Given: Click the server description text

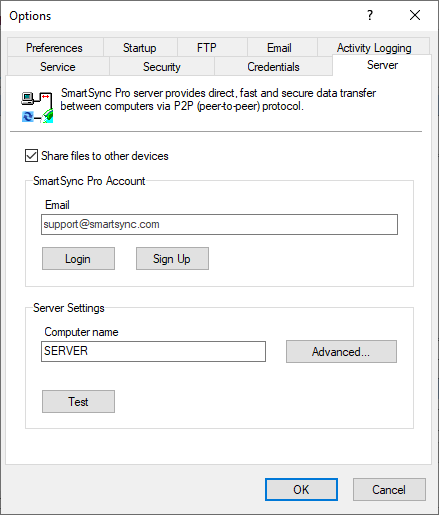Looking at the screenshot, I should (218, 100).
